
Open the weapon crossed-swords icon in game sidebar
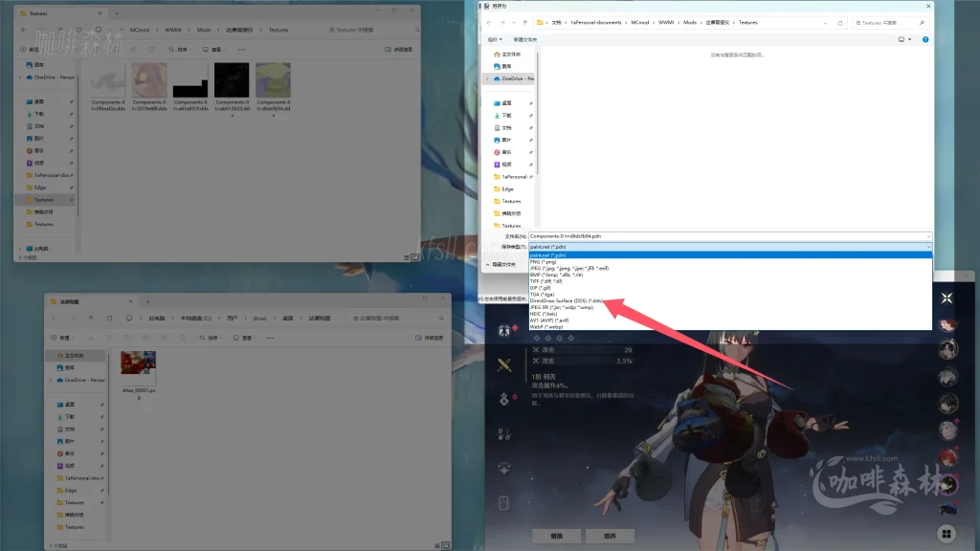pyautogui.click(x=503, y=364)
